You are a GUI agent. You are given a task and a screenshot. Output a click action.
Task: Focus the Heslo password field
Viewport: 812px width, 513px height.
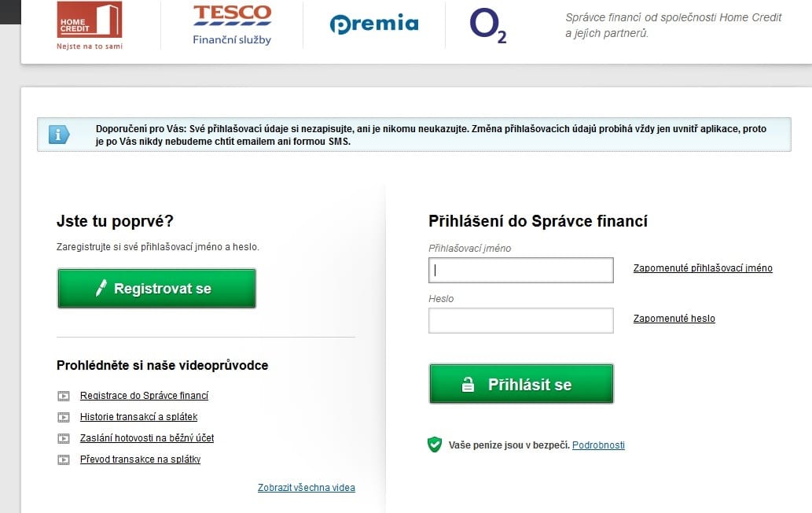point(521,320)
